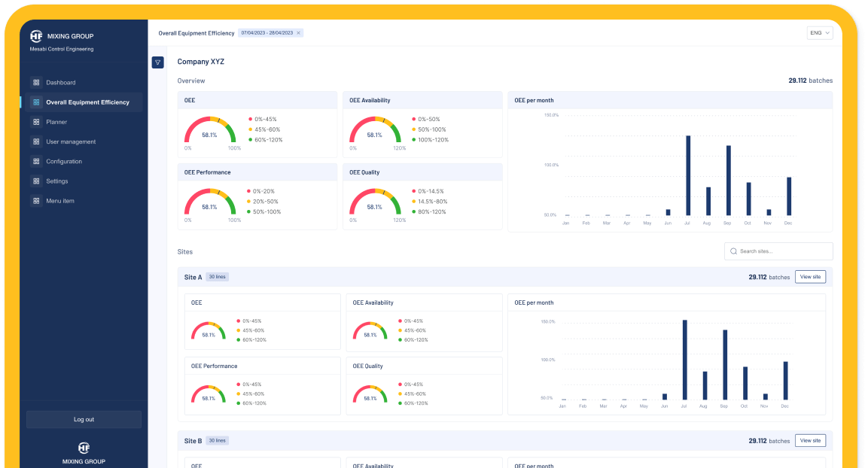Click the Menu item sidebar icon

coord(36,201)
